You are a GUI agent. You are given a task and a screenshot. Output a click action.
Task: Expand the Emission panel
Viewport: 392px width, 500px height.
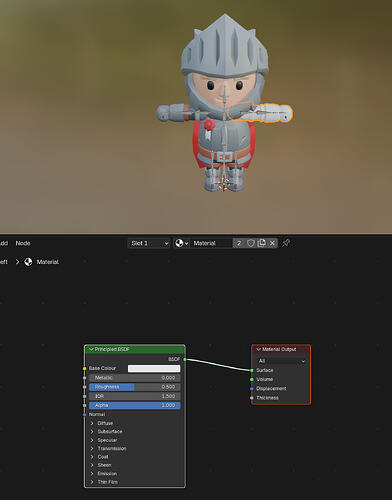107,473
